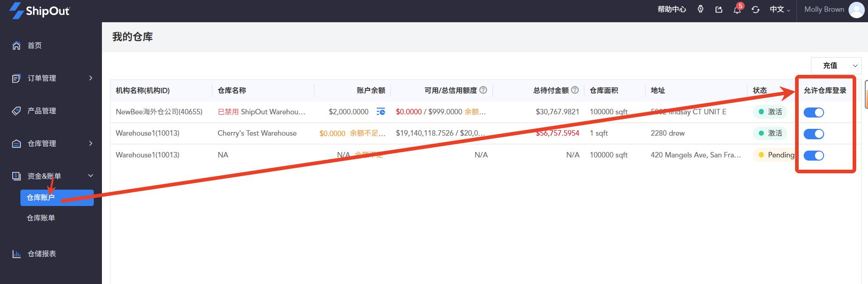Open 仓储报表 in sidebar
The height and width of the screenshot is (284, 868).
click(42, 254)
